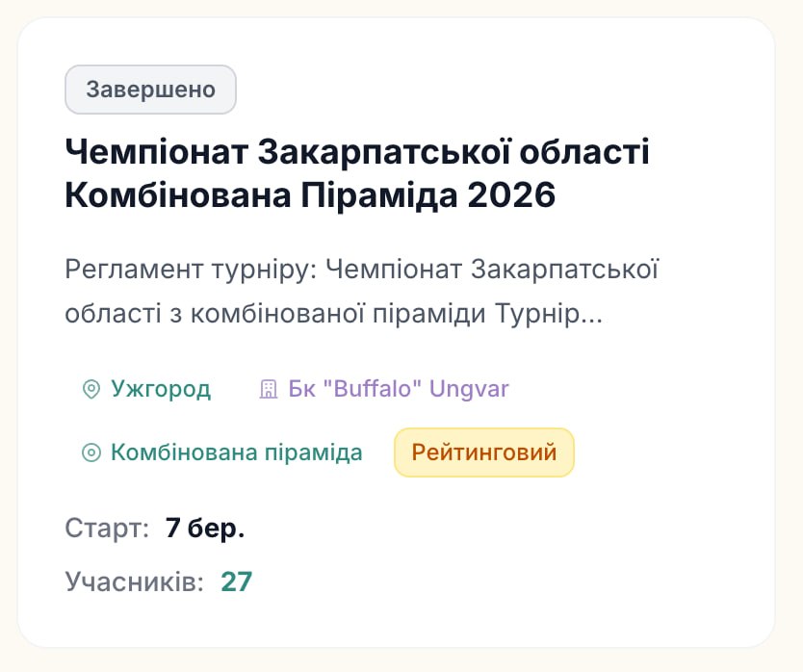Expand the truncated description ellipsis after "Турнір"
Viewport: 803px width, 672px height.
594,314
